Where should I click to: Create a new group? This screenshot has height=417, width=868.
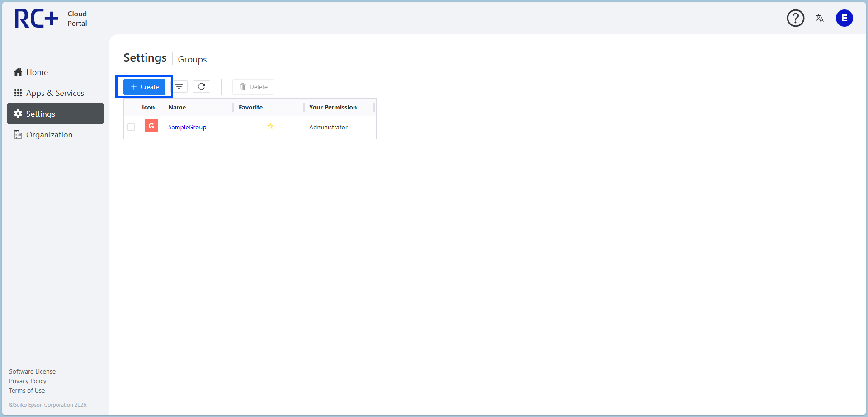click(x=144, y=87)
